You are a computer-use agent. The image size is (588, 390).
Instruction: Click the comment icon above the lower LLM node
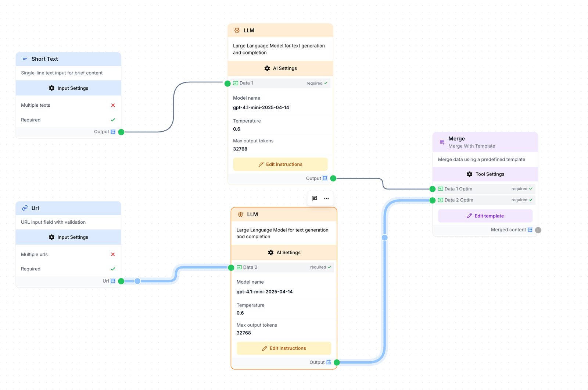(314, 198)
